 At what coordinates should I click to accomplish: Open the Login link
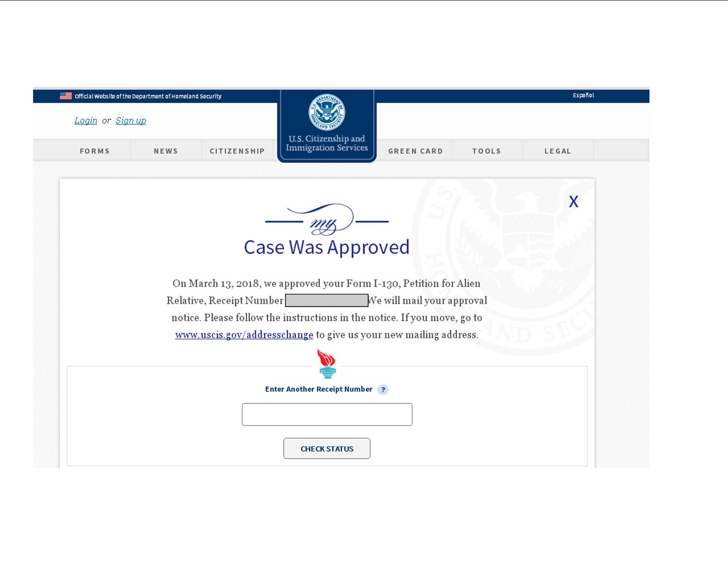(86, 121)
